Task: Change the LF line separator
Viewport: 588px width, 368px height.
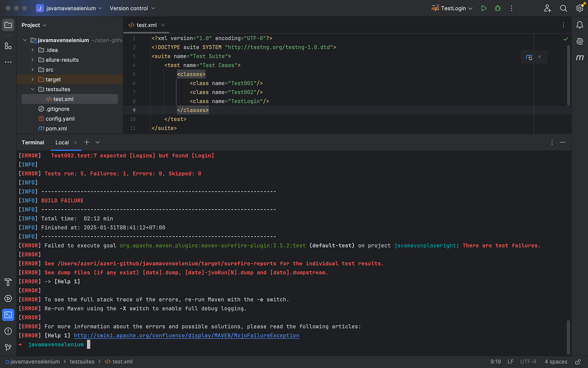Action: pyautogui.click(x=510, y=362)
